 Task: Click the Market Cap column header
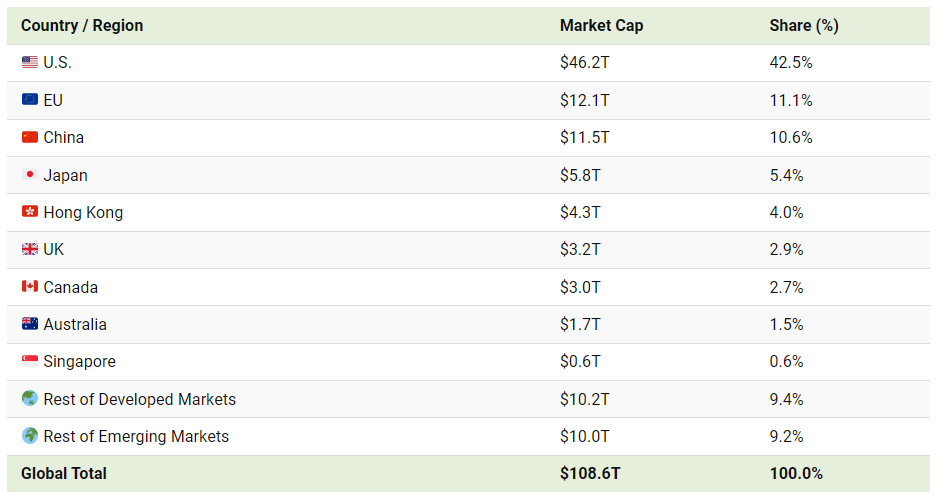point(601,26)
